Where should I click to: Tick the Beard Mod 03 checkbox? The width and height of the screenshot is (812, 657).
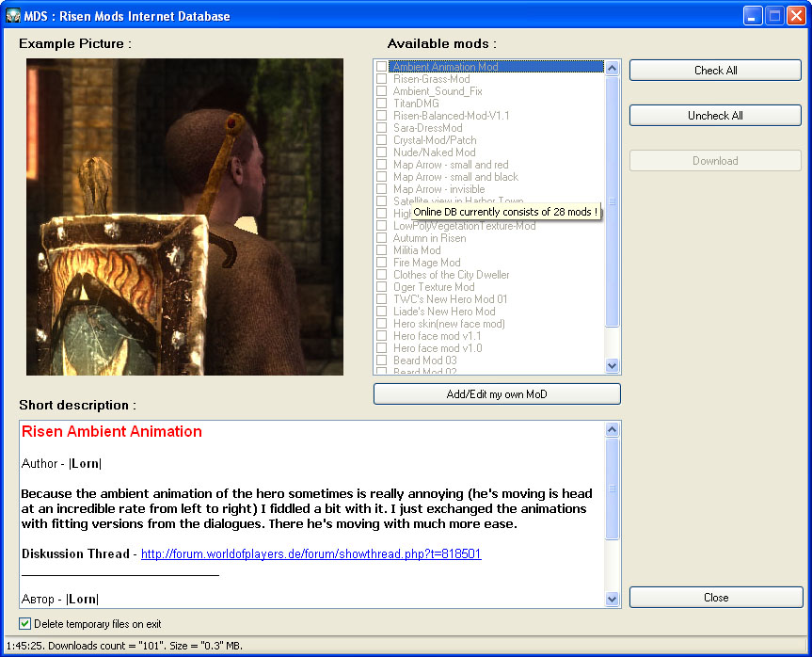click(x=382, y=361)
